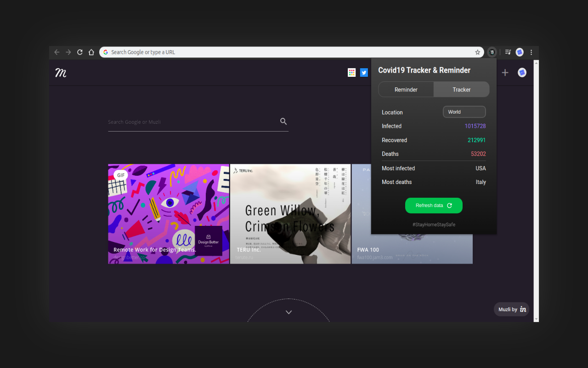Click the Most deaths value Italy

point(481,182)
